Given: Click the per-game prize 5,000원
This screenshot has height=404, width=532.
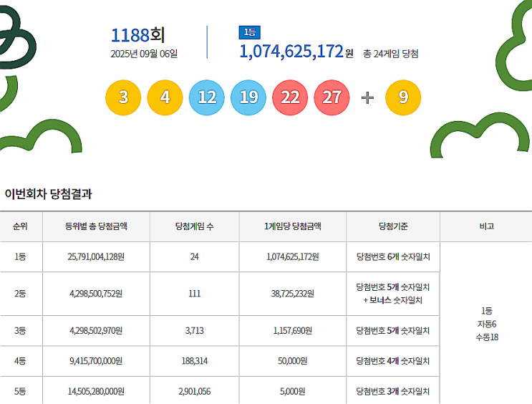Looking at the screenshot, I should 292,391.
